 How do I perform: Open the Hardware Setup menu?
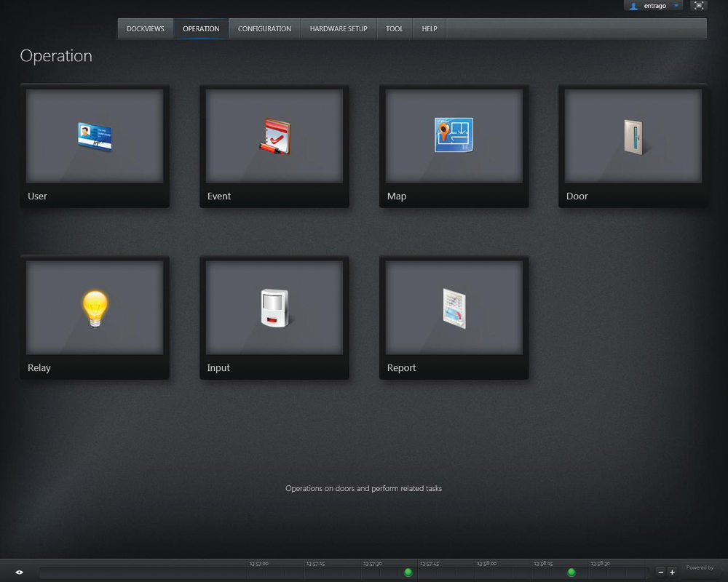point(339,29)
